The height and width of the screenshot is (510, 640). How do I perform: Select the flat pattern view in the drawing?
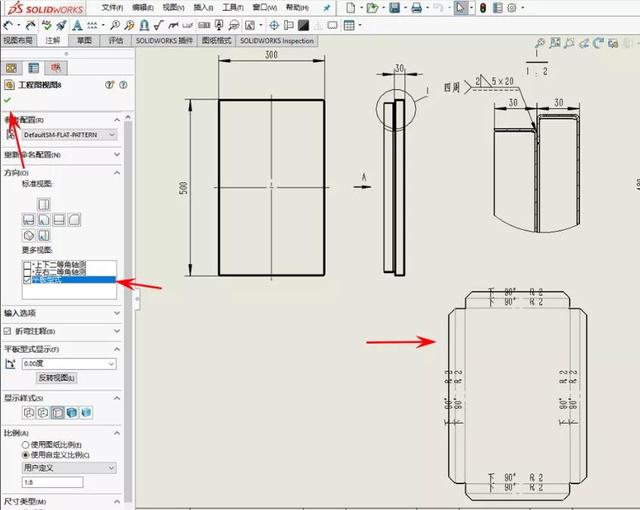[518, 395]
